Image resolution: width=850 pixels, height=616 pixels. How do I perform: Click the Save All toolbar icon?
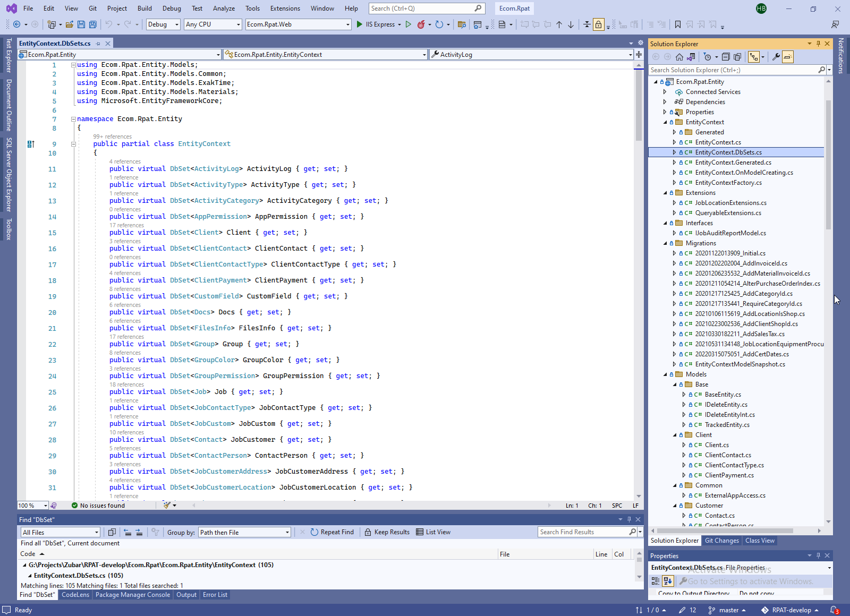[x=93, y=24]
